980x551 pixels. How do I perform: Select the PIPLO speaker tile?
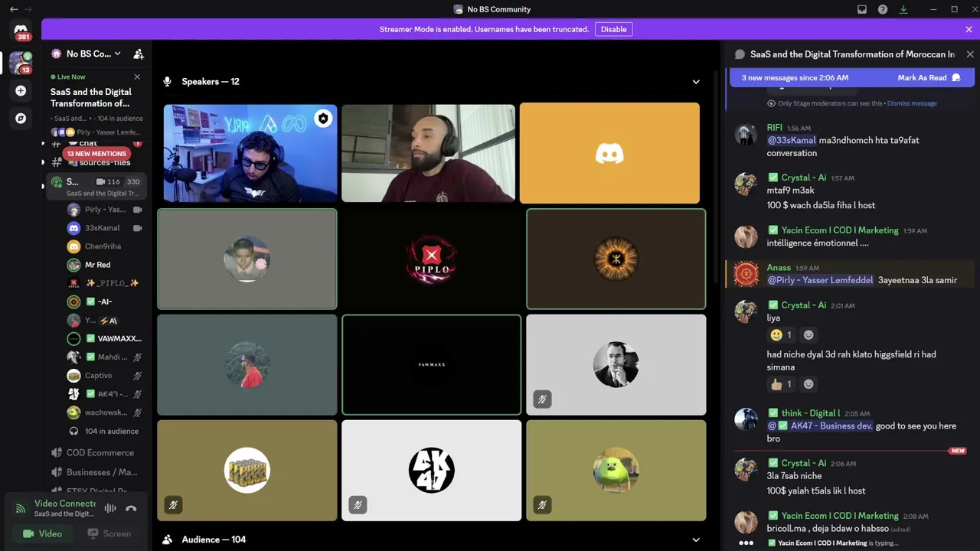432,259
